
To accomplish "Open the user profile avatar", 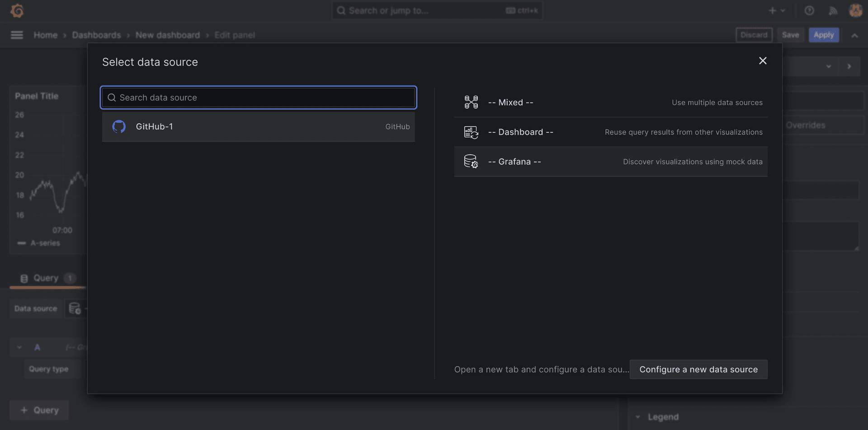I will [x=856, y=10].
